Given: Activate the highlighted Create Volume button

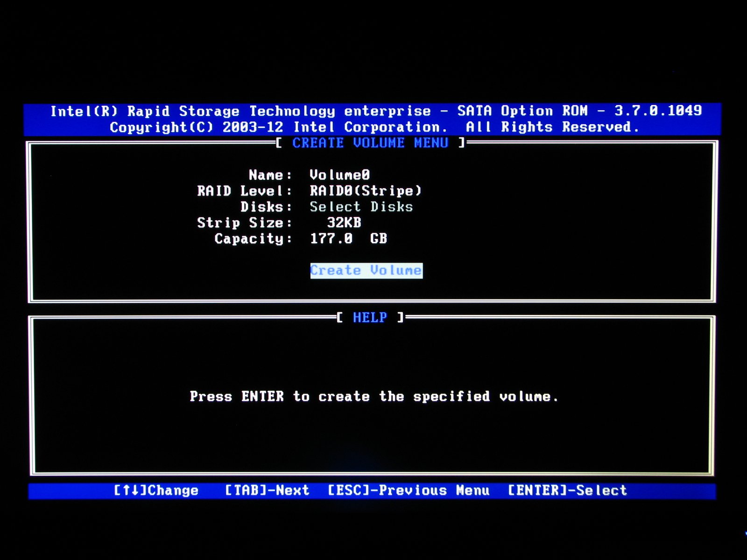Looking at the screenshot, I should point(366,271).
